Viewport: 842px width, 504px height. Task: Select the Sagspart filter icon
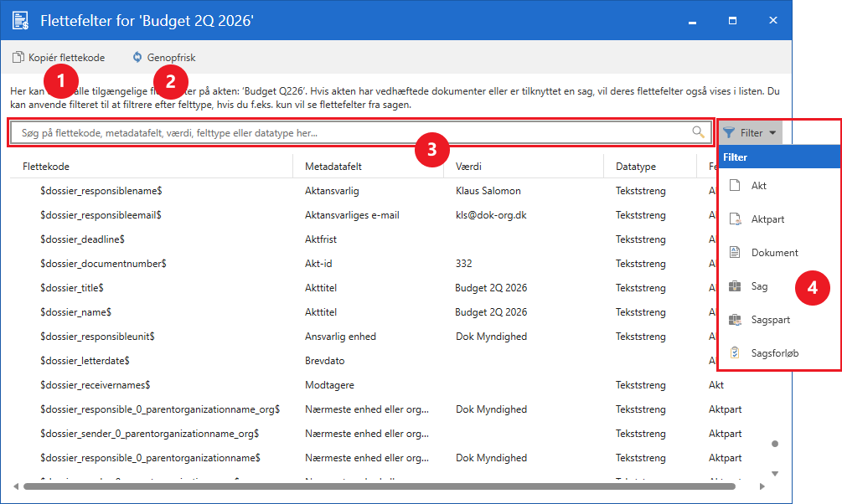[735, 319]
